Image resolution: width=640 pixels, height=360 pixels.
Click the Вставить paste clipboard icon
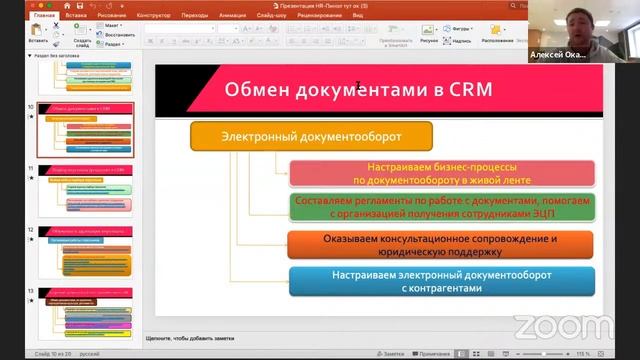click(x=37, y=29)
